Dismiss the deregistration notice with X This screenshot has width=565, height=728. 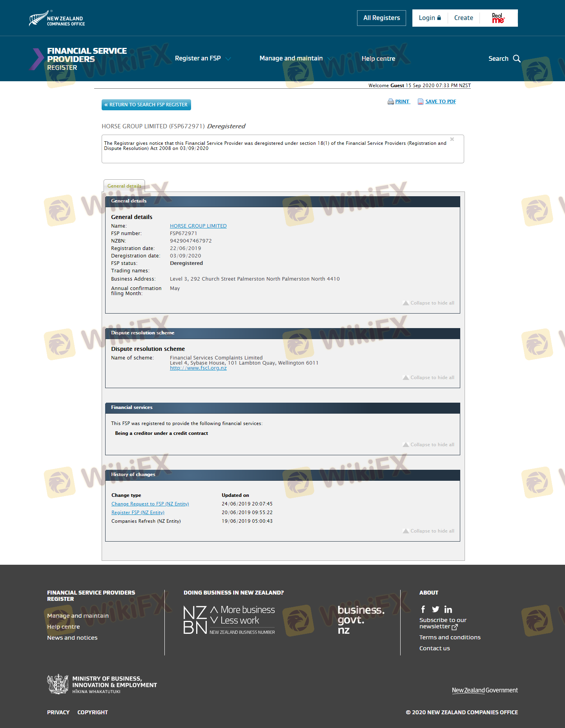(x=452, y=139)
